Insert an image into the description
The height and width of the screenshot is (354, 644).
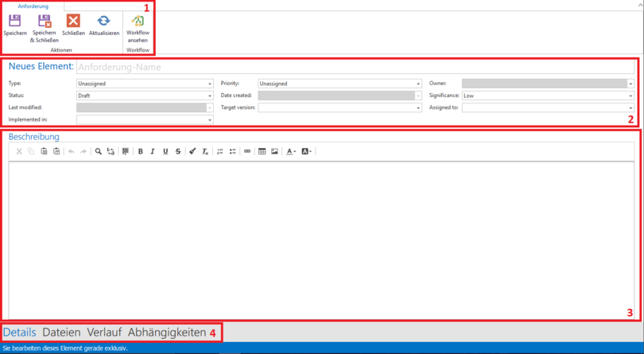(274, 151)
